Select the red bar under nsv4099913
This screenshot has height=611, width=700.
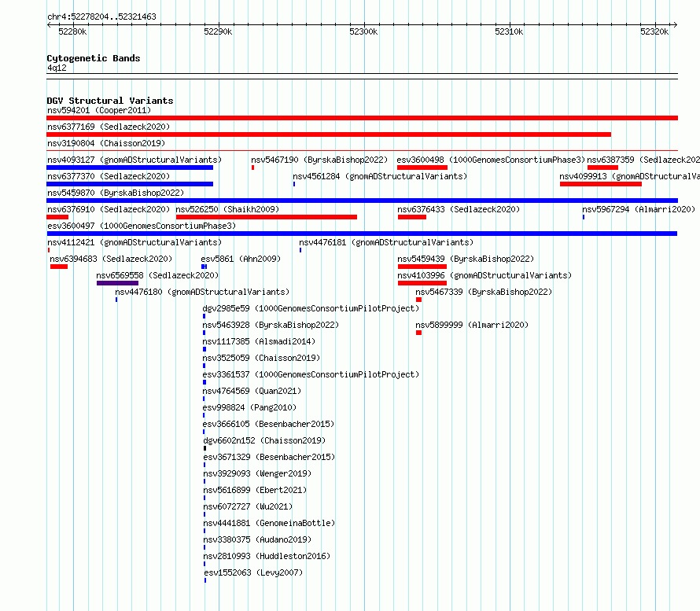[601, 184]
